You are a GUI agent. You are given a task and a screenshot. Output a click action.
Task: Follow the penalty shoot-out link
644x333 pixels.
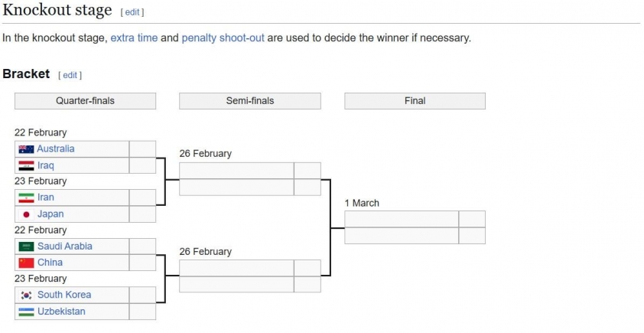[x=223, y=38]
